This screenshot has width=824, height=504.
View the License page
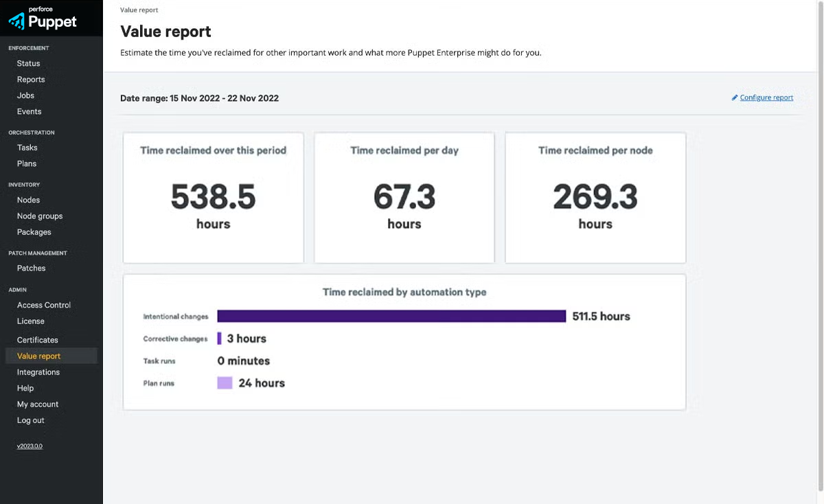pos(30,321)
